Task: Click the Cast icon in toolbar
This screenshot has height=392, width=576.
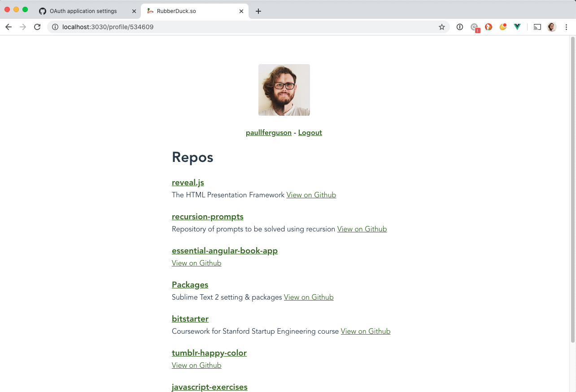Action: (x=537, y=27)
